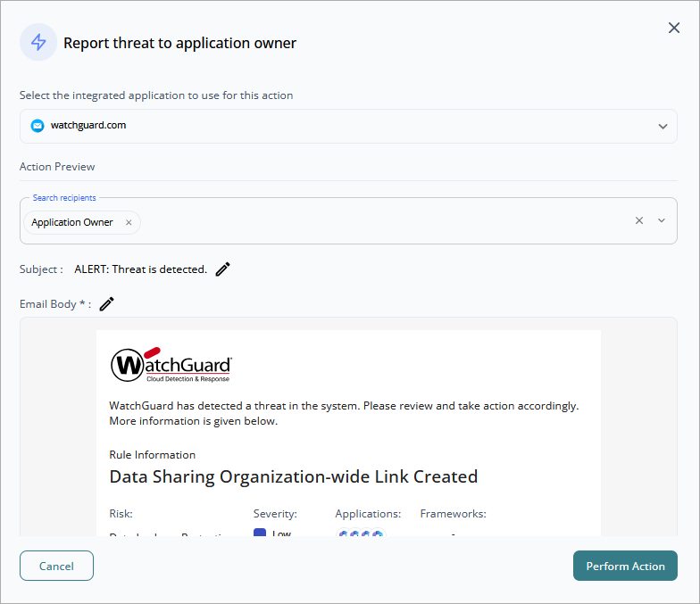Click the lightning bolt action icon
This screenshot has width=700, height=604.
pyautogui.click(x=38, y=43)
